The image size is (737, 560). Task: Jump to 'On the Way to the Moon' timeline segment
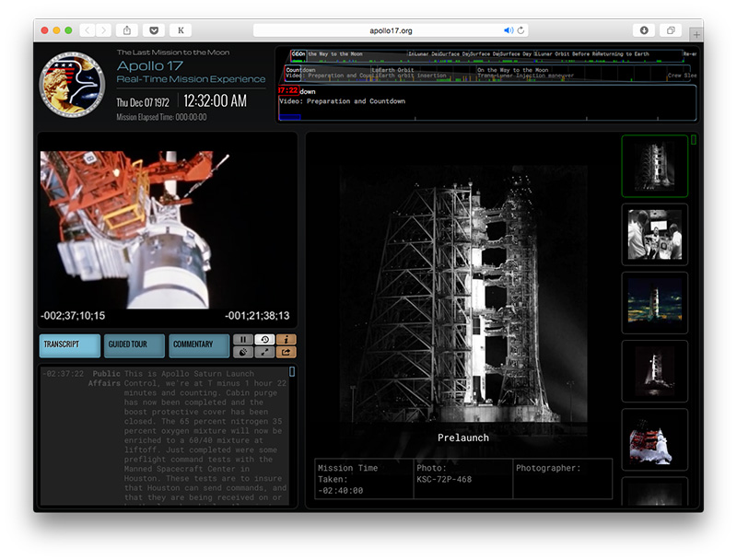click(513, 70)
